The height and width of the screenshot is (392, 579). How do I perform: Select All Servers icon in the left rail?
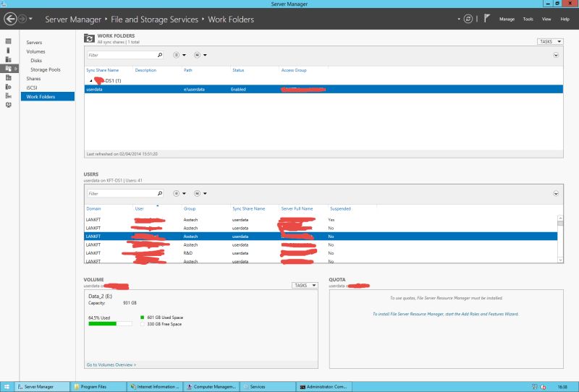click(8, 59)
